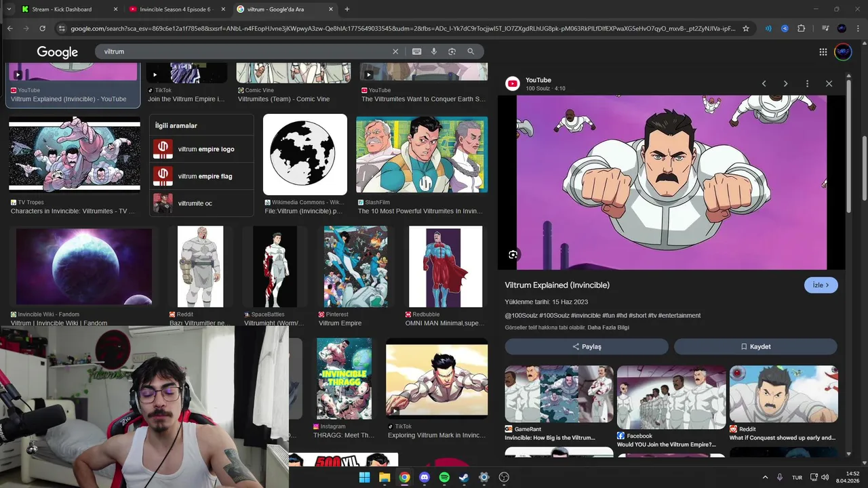The width and height of the screenshot is (868, 488).
Task: Select related search viltrum empire logo
Action: tap(201, 149)
